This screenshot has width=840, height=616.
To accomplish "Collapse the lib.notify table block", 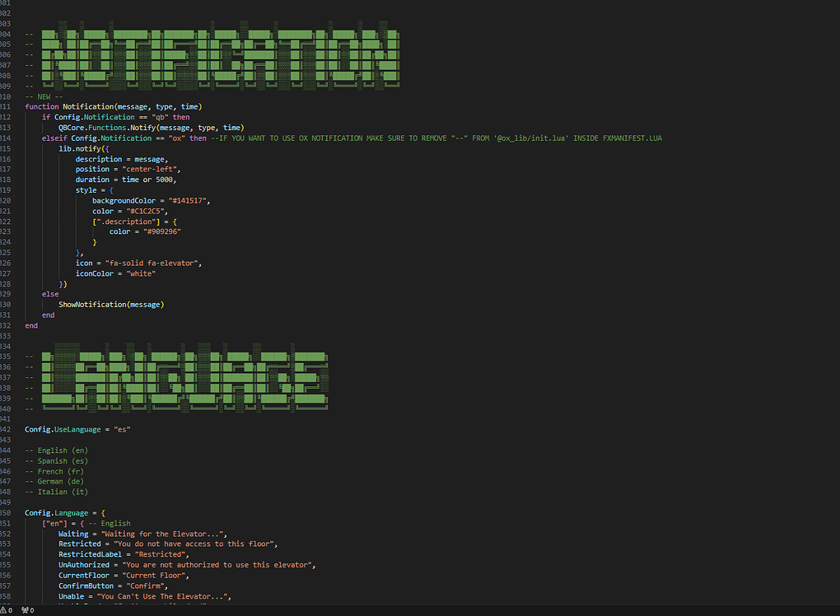I will 21,148.
